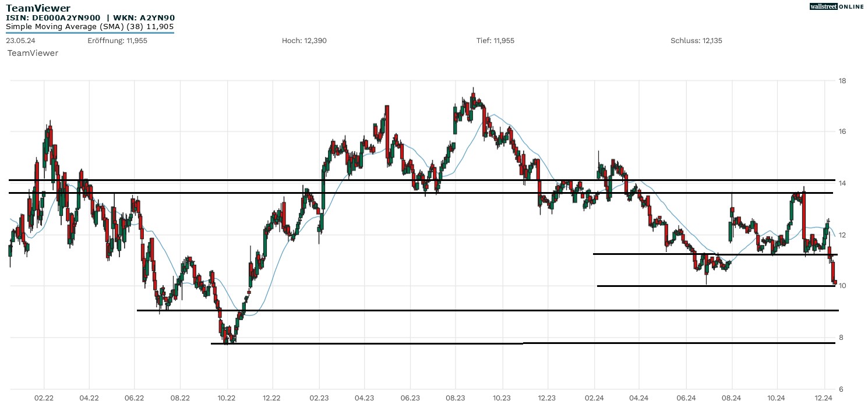Click the x-axis label 12.23
The height and width of the screenshot is (401, 868).
coord(547,398)
